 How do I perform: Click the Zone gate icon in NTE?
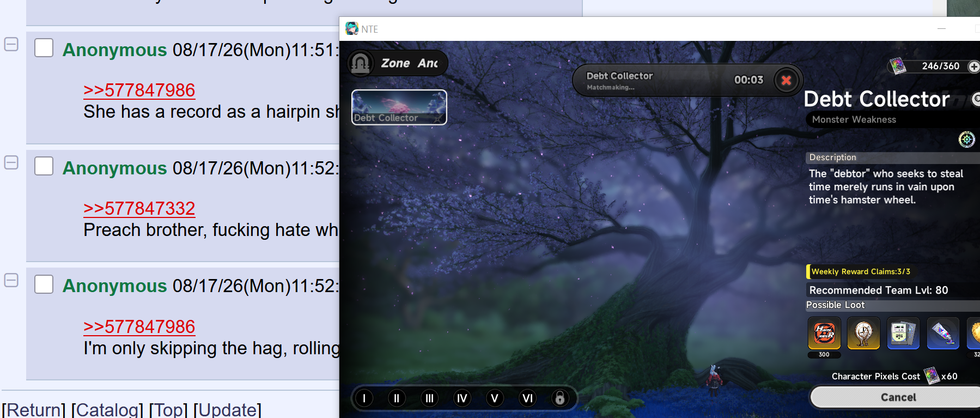[361, 63]
